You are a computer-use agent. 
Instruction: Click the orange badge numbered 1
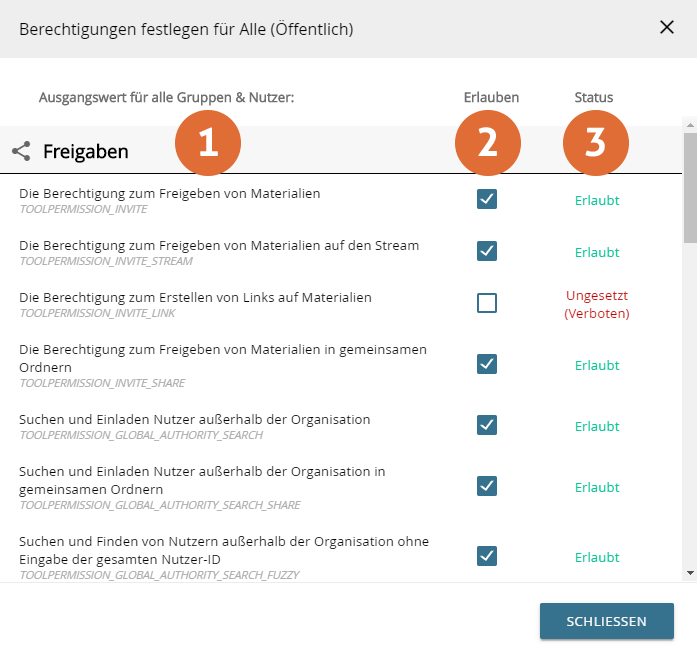point(207,143)
